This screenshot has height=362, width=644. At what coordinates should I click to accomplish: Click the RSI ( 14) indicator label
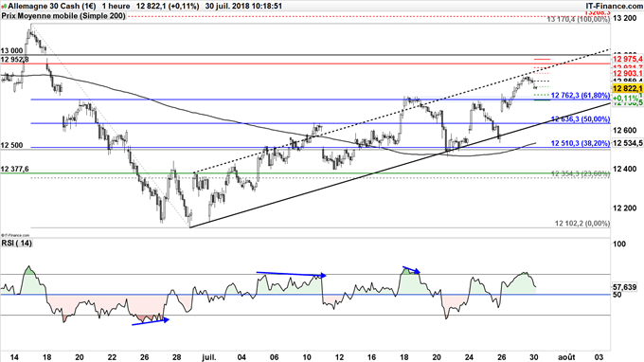pos(16,243)
